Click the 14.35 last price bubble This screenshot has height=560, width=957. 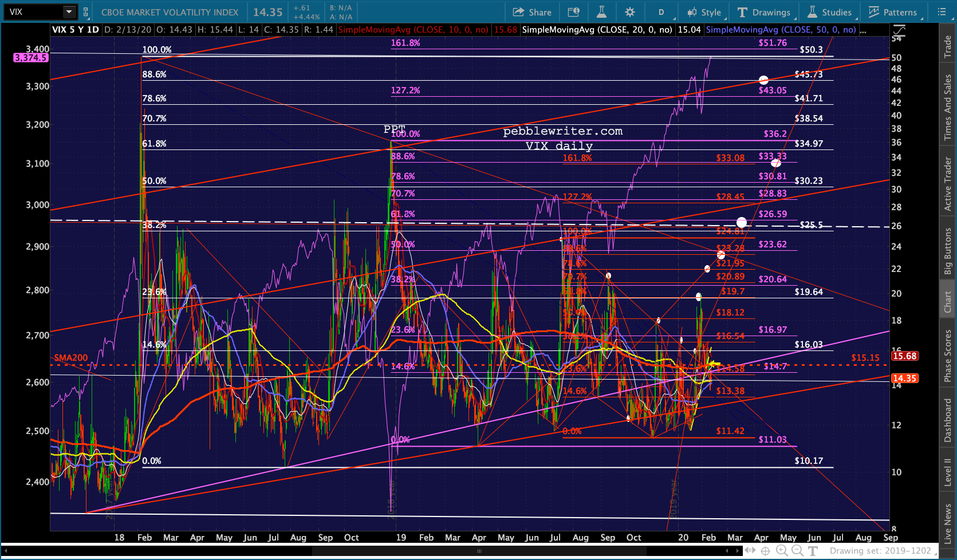click(x=904, y=378)
